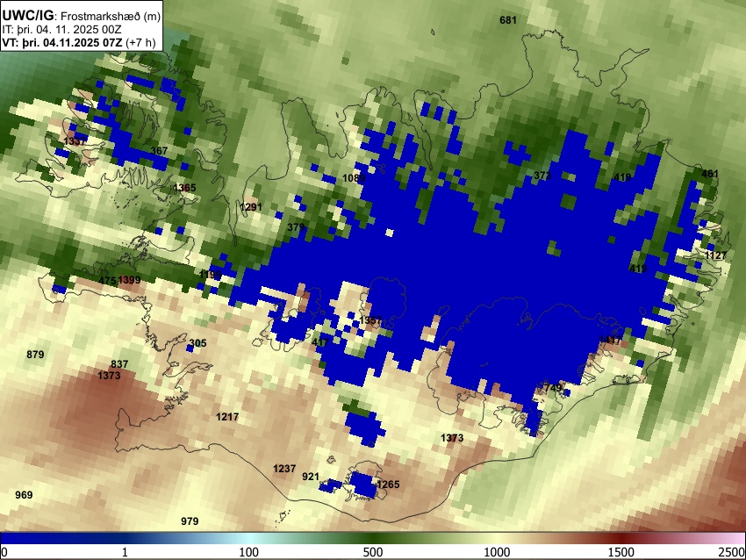Screen dimensions: 746x560
Task: Click the 1337 value in the Westfjords
Action: [x=75, y=140]
